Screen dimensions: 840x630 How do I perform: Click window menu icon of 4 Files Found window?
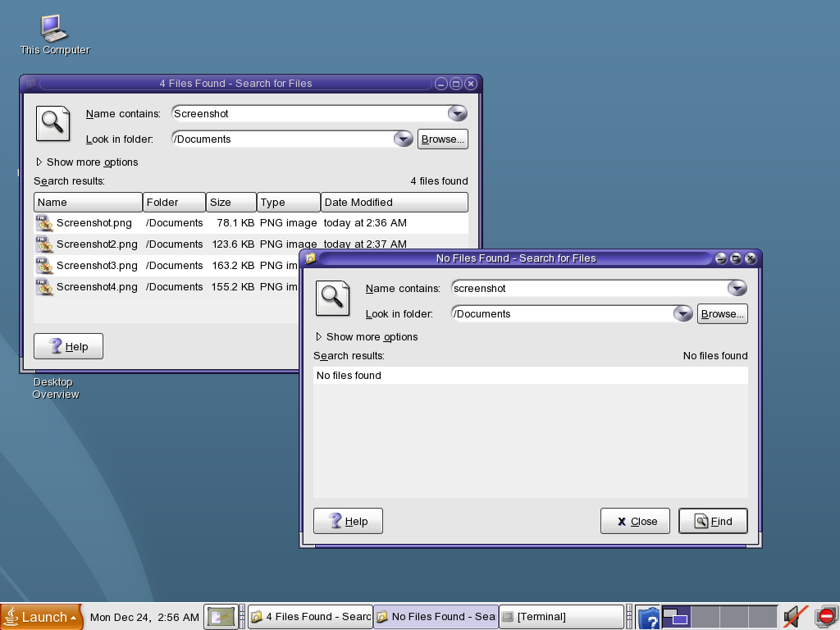(x=30, y=84)
